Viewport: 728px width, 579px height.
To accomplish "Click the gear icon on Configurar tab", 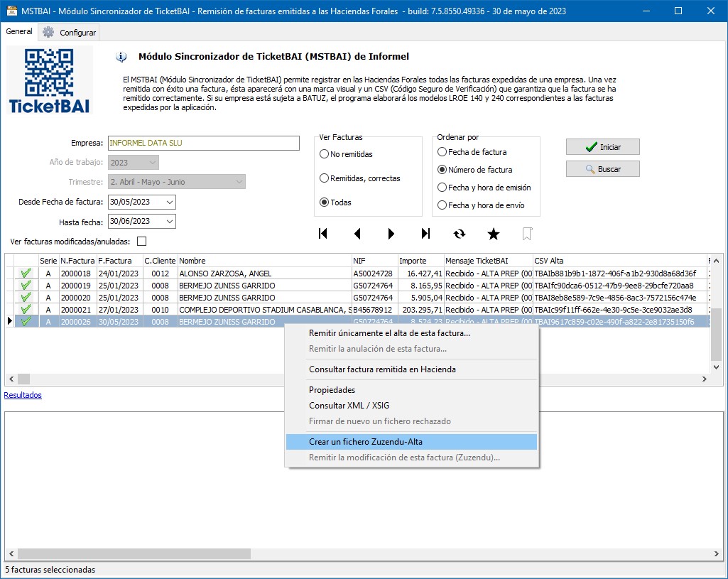I will [x=48, y=32].
